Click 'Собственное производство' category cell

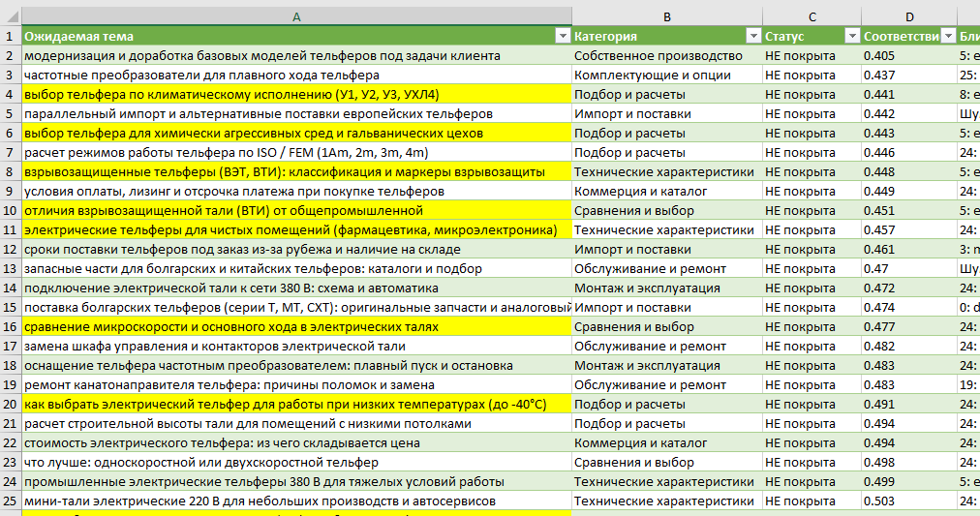[667, 55]
